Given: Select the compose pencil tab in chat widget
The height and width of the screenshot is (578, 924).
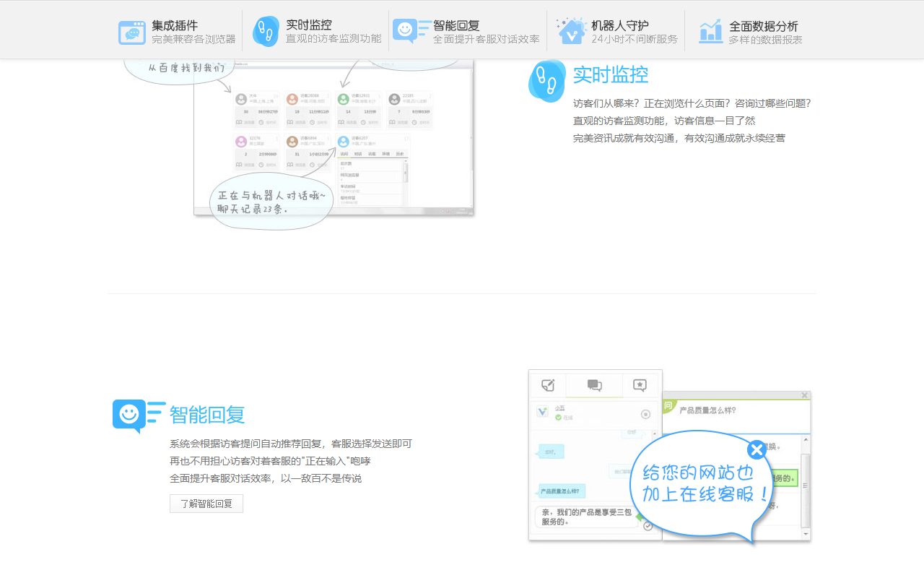Looking at the screenshot, I should tap(548, 385).
